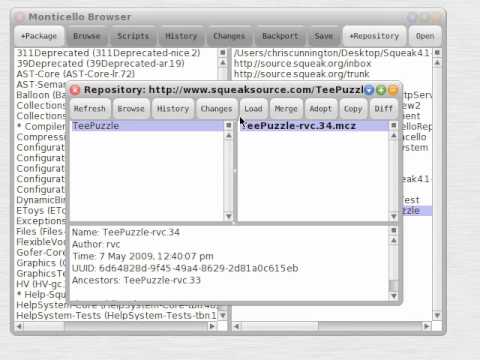The width and height of the screenshot is (480, 360).
Task: Click the Browse button in Monticello Browser toolbar
Action: [x=87, y=36]
